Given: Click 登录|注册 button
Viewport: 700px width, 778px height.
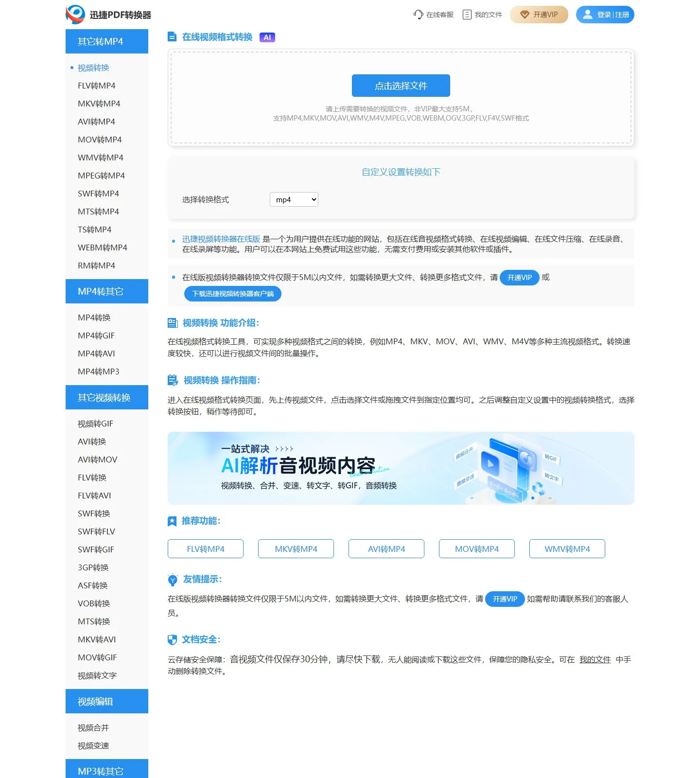Looking at the screenshot, I should pos(605,15).
